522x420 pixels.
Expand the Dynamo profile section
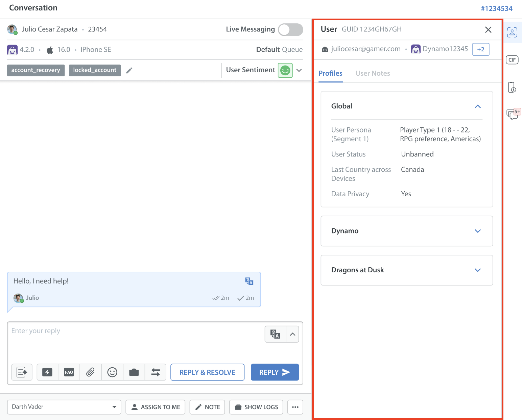[477, 231]
